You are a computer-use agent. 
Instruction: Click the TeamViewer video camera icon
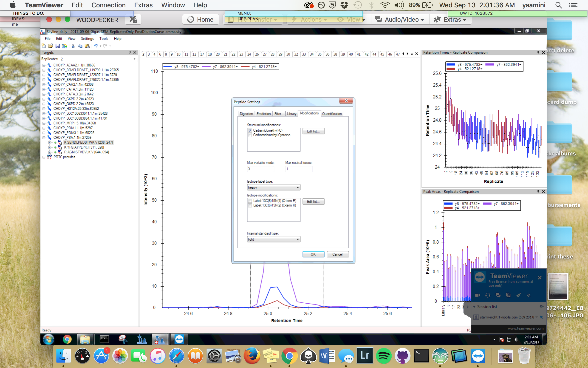coord(478,295)
